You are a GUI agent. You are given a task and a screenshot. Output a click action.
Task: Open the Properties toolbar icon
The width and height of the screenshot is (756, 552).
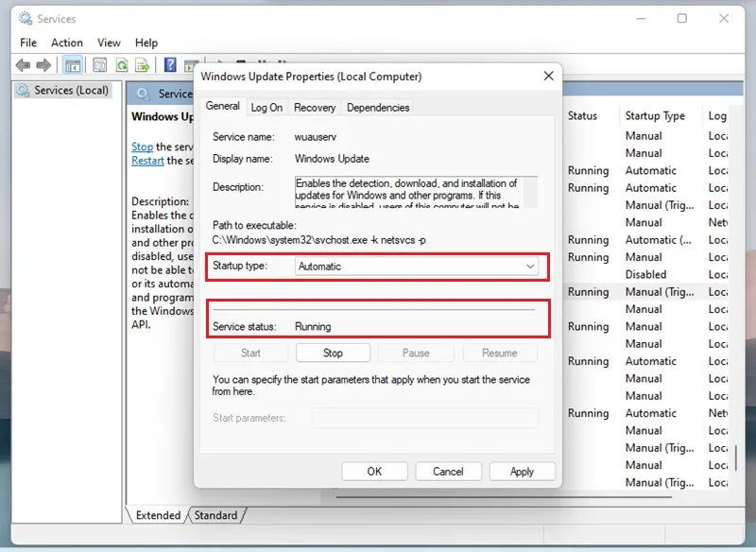point(100,65)
